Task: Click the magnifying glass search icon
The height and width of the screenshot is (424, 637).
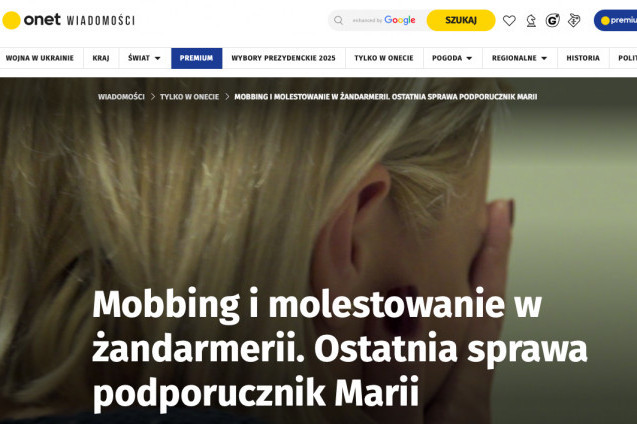Action: point(338,20)
